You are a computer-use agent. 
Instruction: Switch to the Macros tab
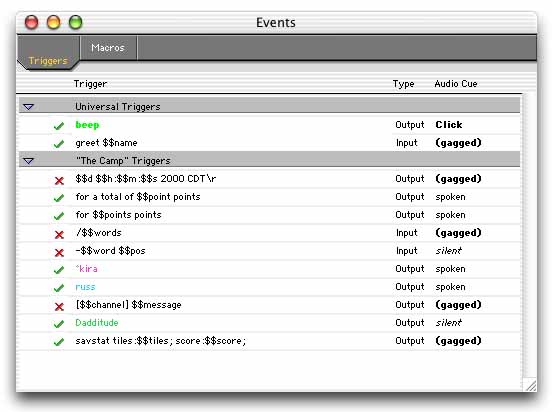pyautogui.click(x=108, y=48)
